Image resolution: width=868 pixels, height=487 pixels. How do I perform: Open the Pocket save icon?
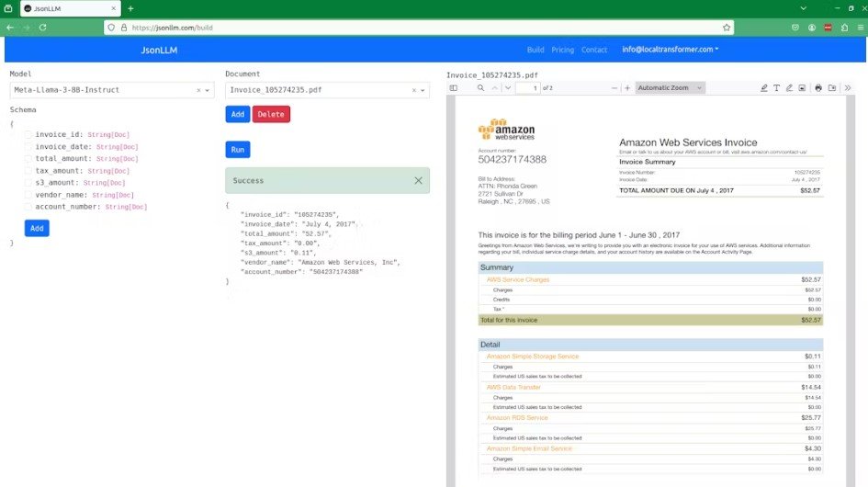click(795, 28)
